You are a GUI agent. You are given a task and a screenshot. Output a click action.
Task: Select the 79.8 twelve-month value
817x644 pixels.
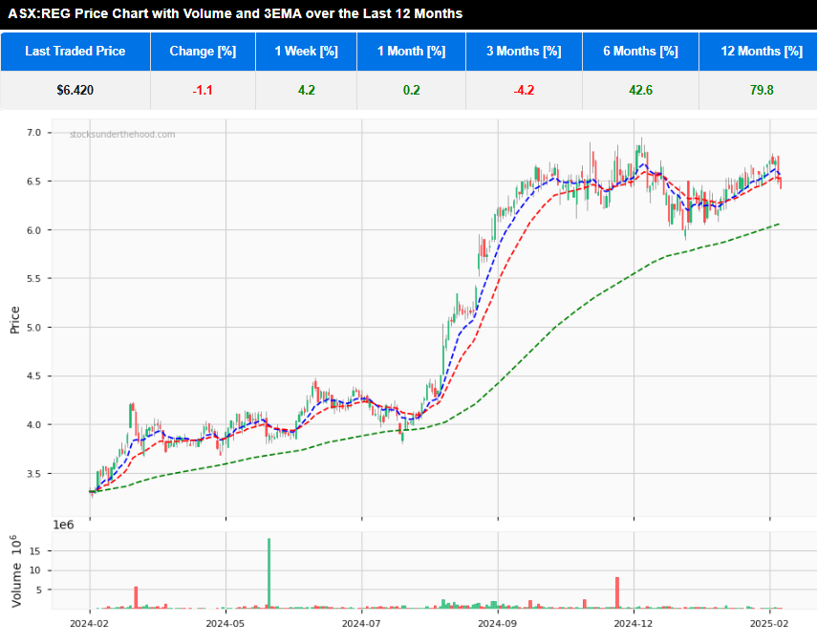click(x=762, y=90)
